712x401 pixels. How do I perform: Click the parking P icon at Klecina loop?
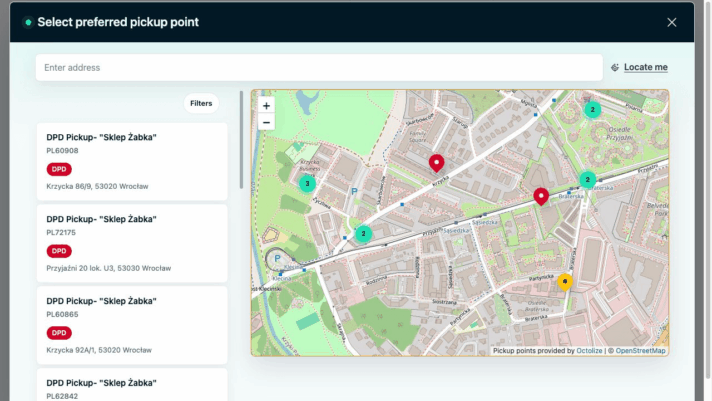pyautogui.click(x=277, y=259)
